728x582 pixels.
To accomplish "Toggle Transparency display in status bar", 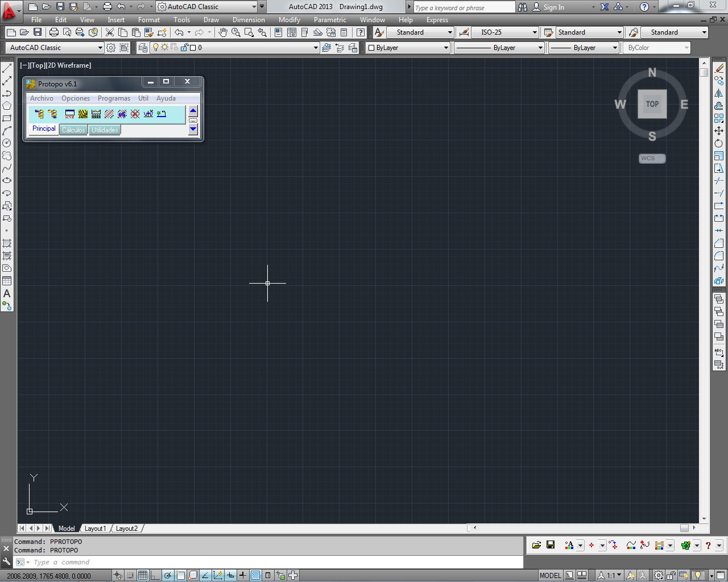I will tap(255, 575).
